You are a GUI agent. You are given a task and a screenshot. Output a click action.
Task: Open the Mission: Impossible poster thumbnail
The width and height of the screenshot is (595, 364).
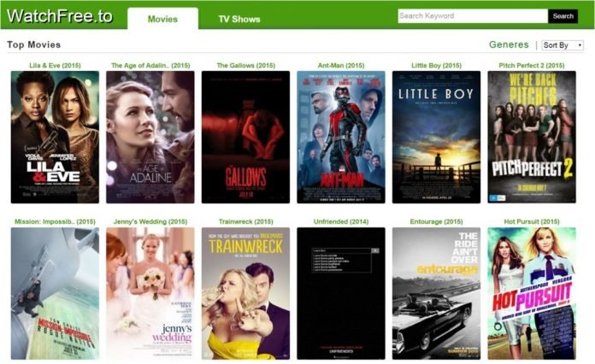55,293
